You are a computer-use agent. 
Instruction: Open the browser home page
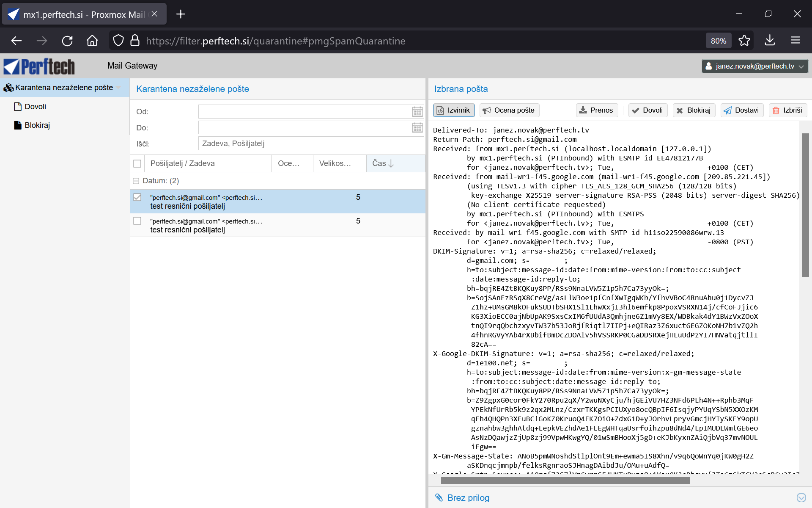point(92,41)
